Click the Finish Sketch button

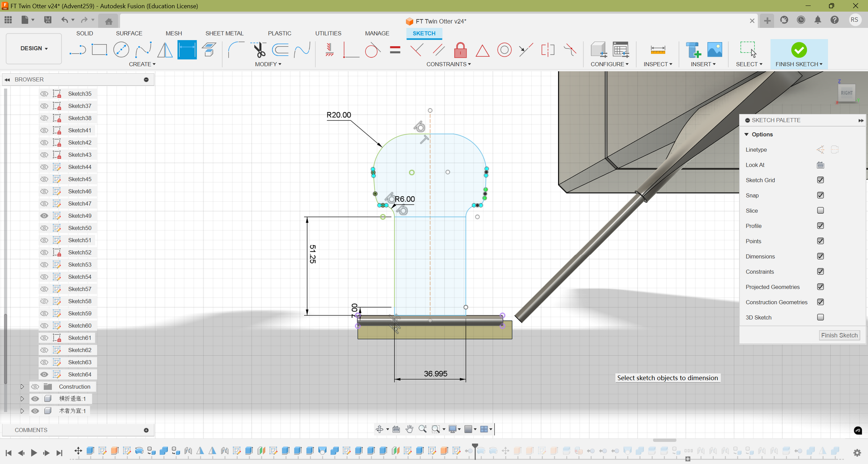pos(839,335)
